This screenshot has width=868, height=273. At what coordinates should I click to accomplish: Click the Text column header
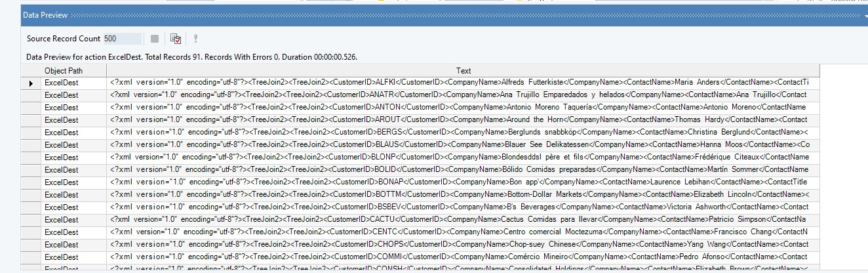pos(463,71)
